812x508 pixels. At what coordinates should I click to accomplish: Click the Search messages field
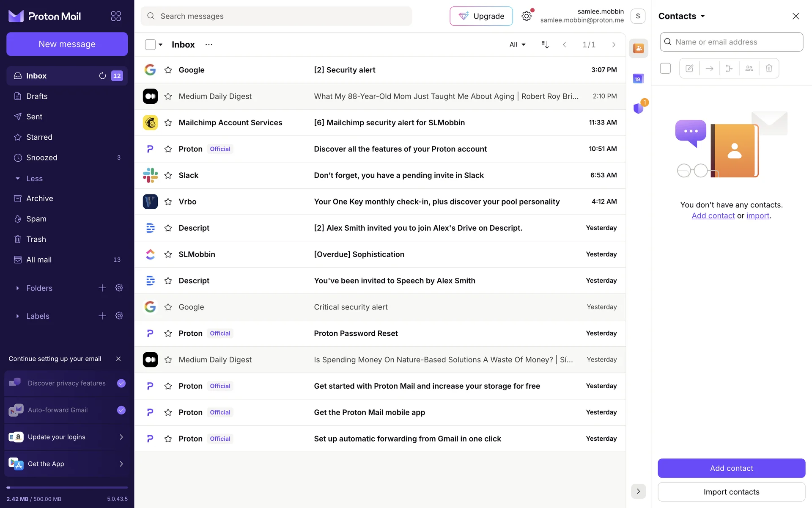[276, 16]
